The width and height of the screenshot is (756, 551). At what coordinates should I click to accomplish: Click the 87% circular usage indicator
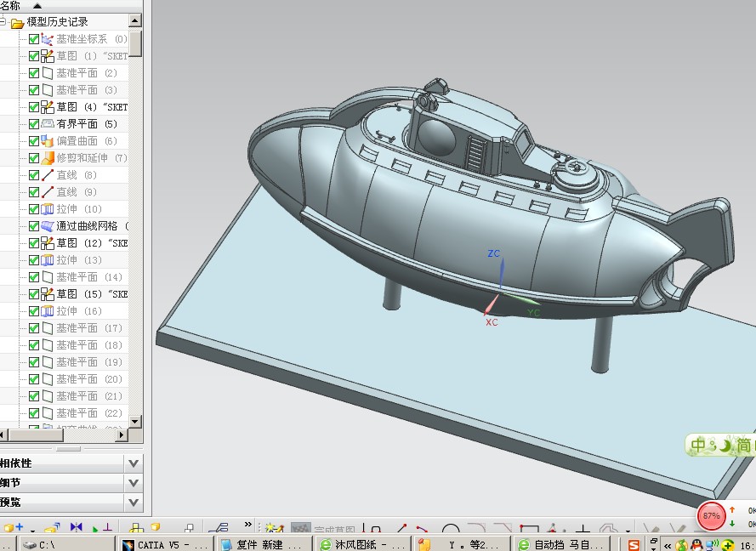pyautogui.click(x=711, y=515)
